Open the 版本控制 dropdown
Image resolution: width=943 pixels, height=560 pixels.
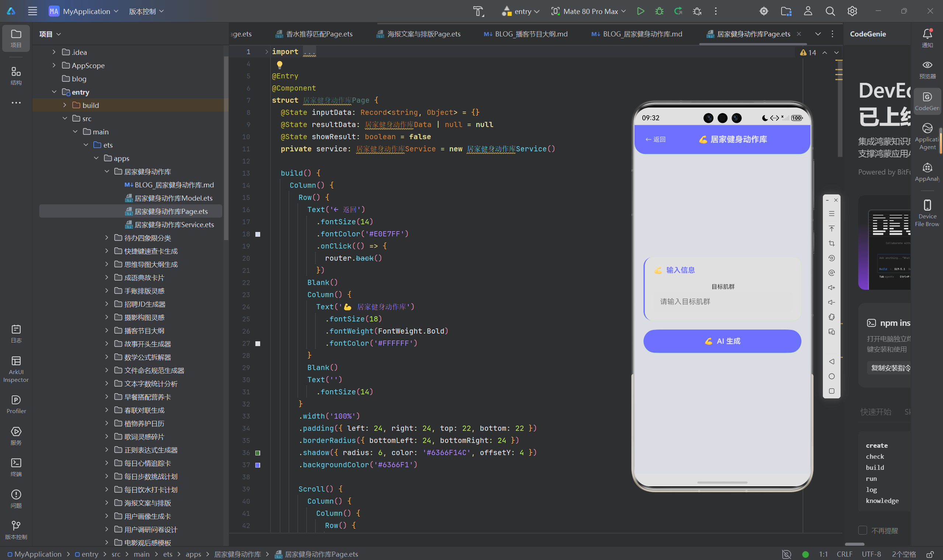(146, 11)
